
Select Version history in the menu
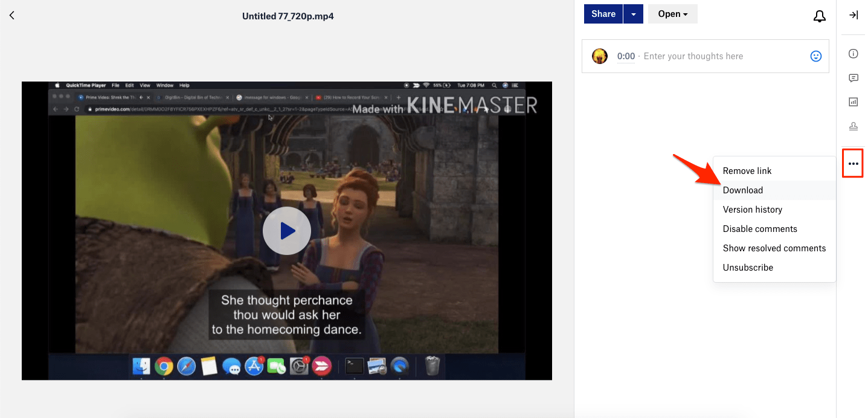tap(774, 210)
